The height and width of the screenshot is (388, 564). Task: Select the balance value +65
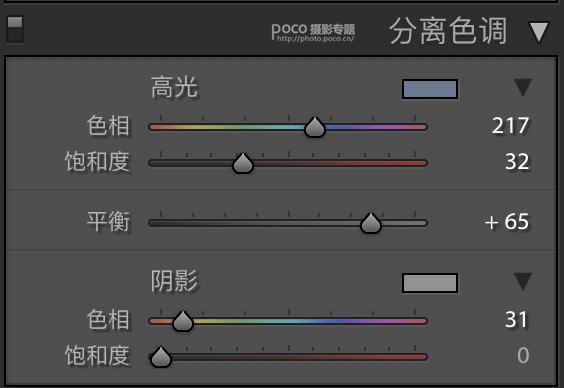pos(507,222)
